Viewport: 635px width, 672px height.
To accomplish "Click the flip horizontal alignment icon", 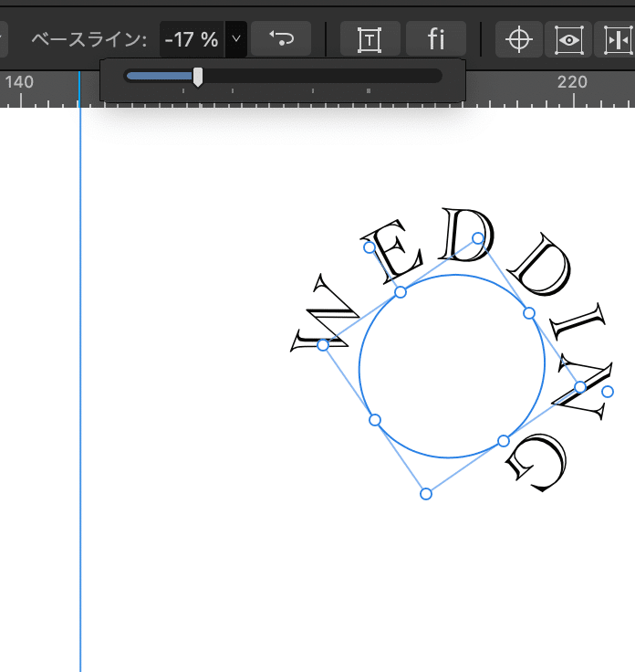I will tap(617, 39).
